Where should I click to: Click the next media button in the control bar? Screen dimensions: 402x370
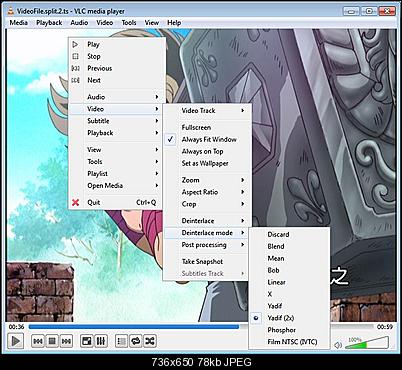click(66, 341)
